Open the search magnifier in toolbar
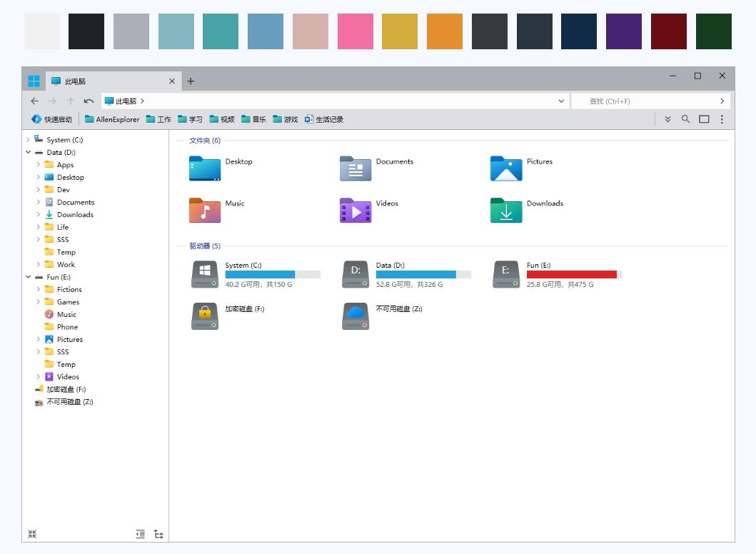 [685, 119]
